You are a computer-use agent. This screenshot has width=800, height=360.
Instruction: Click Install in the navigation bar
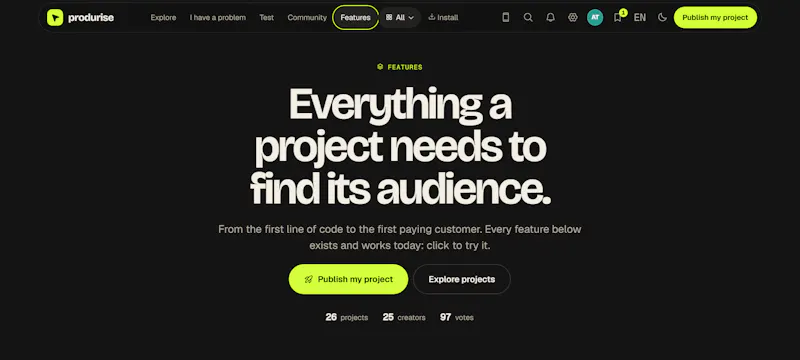click(x=443, y=17)
